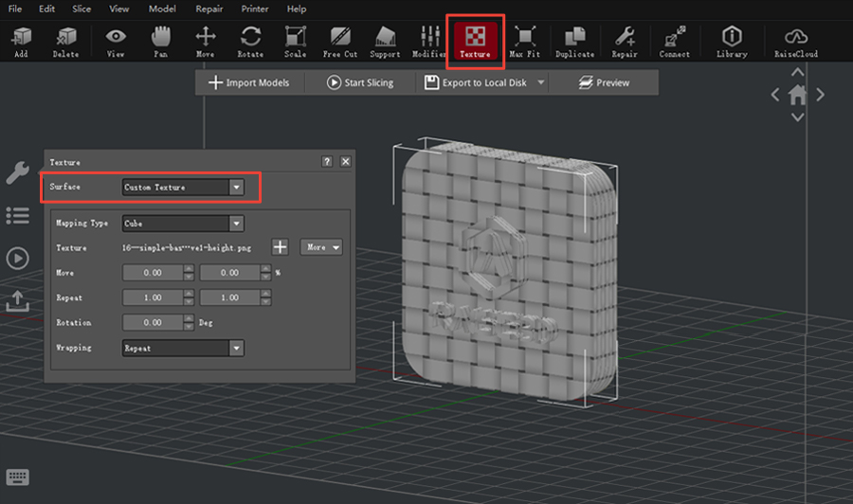Open the Repair wrench tool in toolbar
853x504 pixels.
[x=625, y=42]
